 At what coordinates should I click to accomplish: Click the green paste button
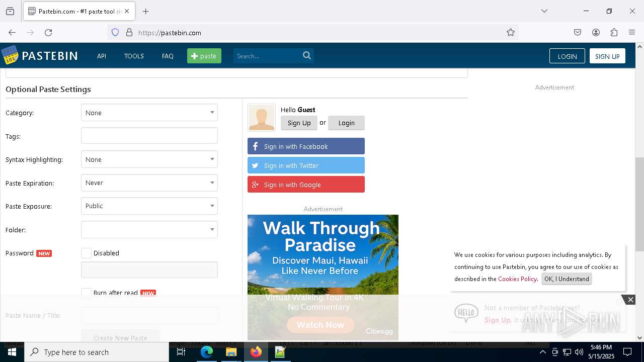[x=204, y=56]
